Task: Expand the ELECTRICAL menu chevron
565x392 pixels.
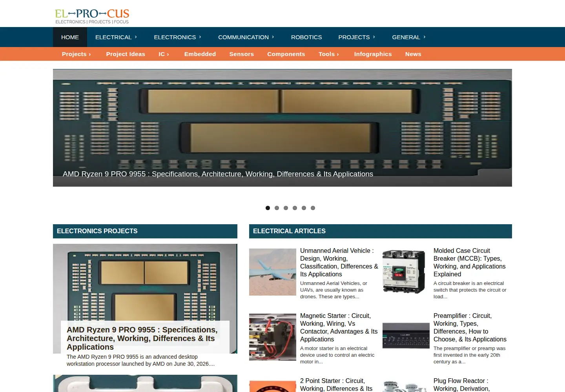Action: click(x=136, y=37)
